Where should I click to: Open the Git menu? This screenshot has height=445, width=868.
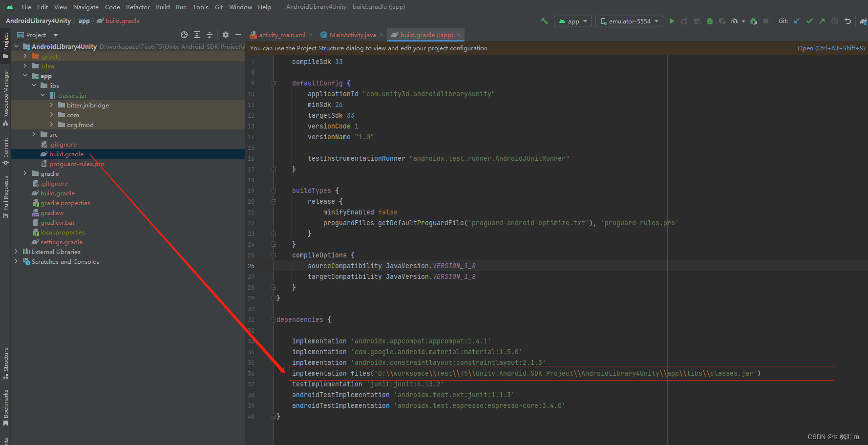pos(219,7)
